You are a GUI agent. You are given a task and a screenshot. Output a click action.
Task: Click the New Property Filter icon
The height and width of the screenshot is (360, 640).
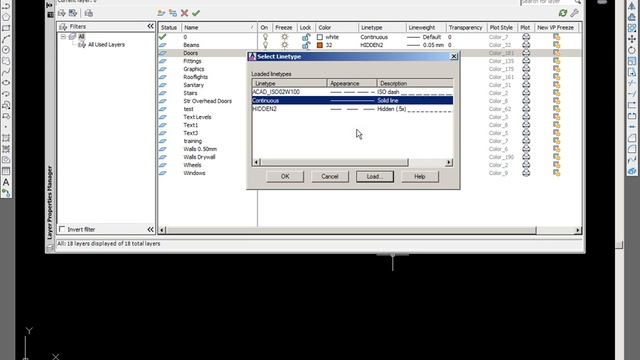click(x=62, y=13)
